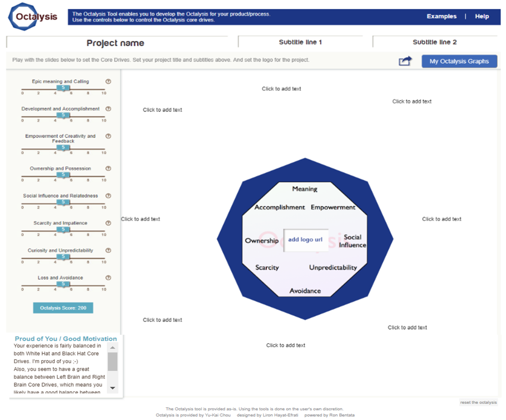Click the Scarcity label in the octagon
The height and width of the screenshot is (420, 506).
click(x=267, y=267)
